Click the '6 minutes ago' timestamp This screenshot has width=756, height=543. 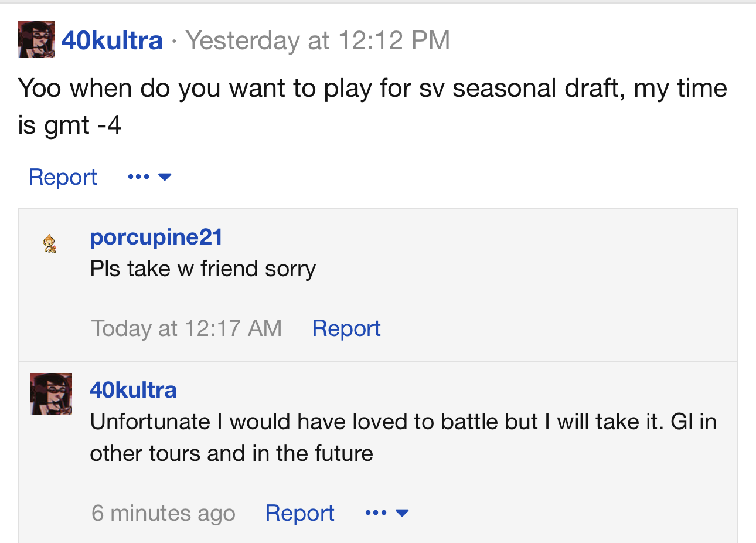coord(163,513)
